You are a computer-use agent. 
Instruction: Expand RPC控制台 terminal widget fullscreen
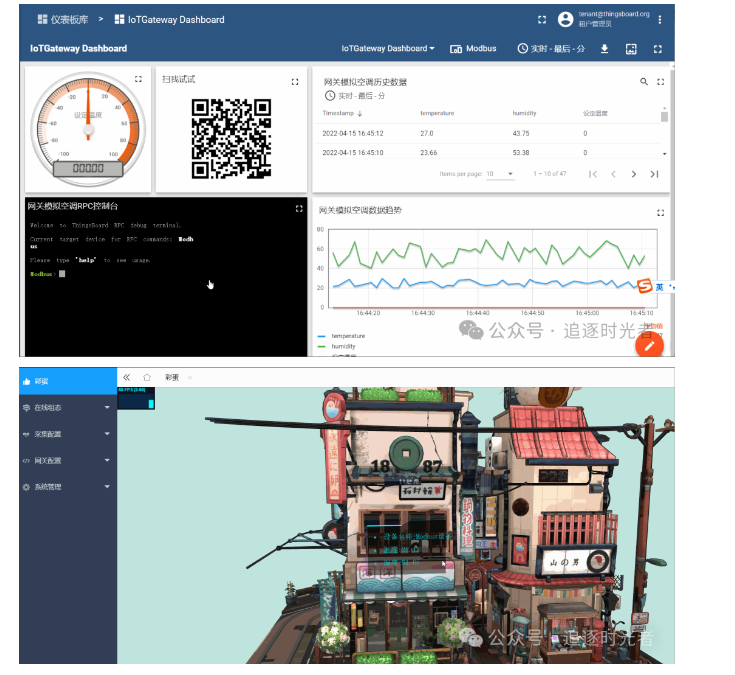[x=299, y=209]
